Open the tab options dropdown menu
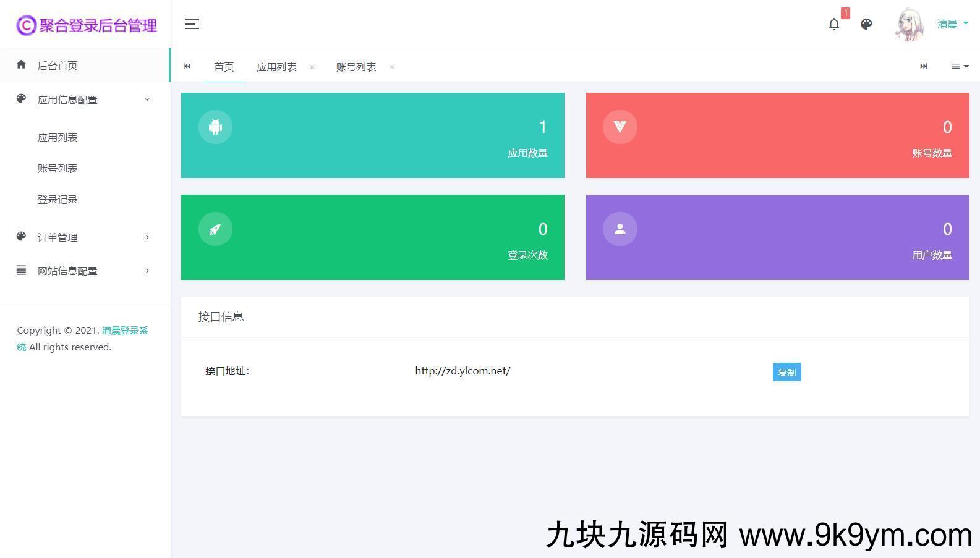 click(x=960, y=66)
